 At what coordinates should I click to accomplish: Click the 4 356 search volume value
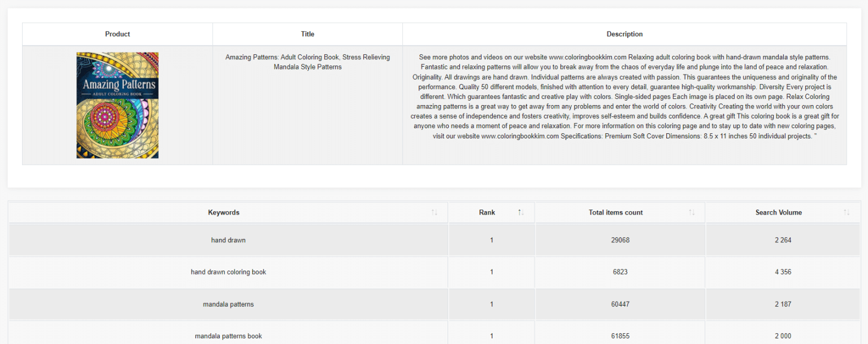tap(783, 272)
